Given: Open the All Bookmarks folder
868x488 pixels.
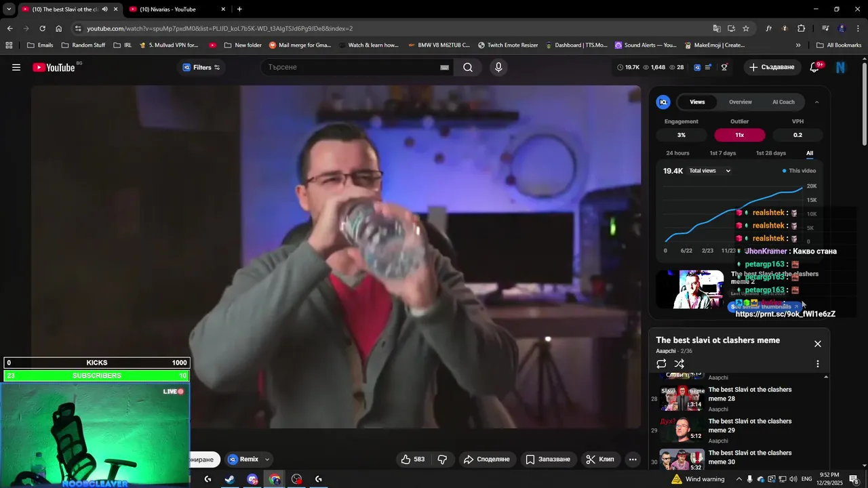Looking at the screenshot, I should (839, 45).
